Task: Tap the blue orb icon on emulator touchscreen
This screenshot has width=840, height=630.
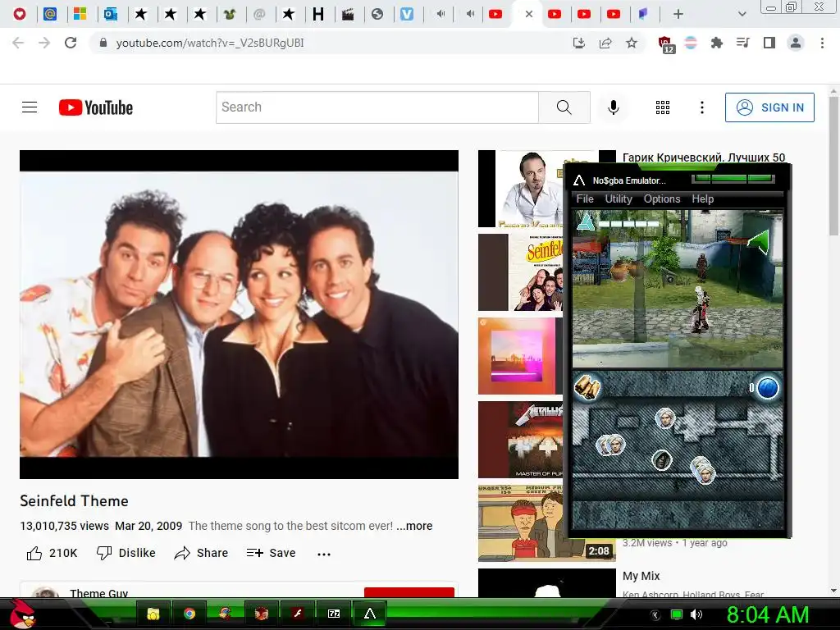Action: point(767,388)
